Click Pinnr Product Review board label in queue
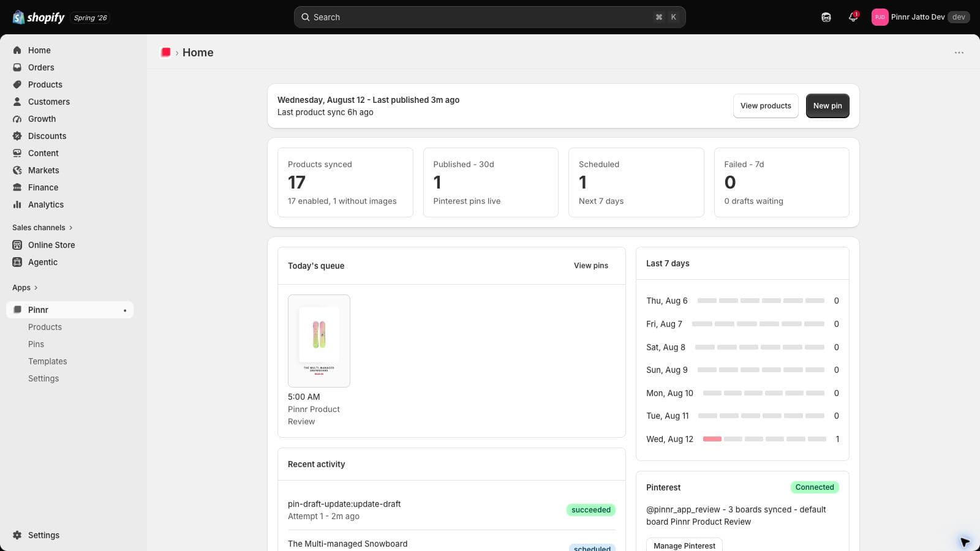Viewport: 980px width, 551px height. pyautogui.click(x=314, y=415)
